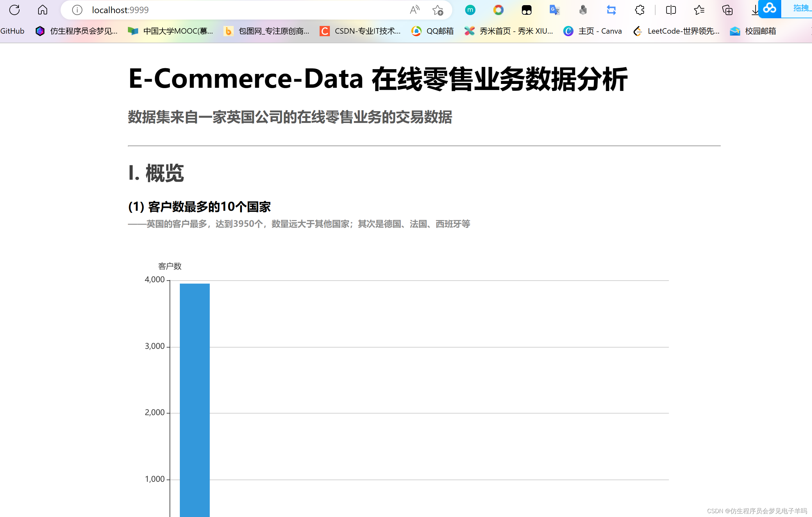Screen dimensions: 812x517
Task: Click the 客户数 axis label
Action: [x=170, y=266]
